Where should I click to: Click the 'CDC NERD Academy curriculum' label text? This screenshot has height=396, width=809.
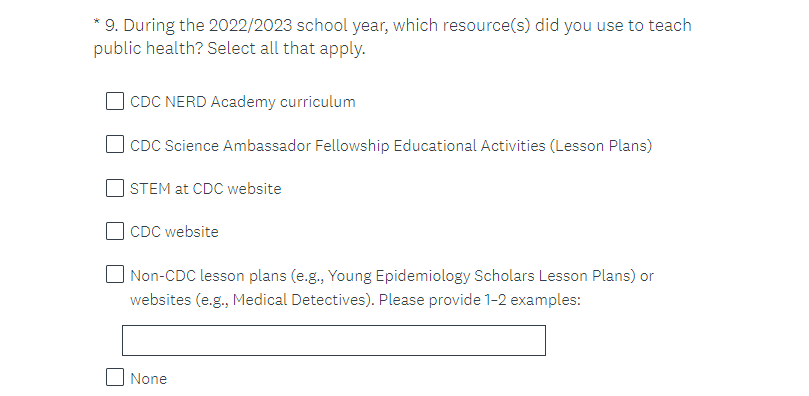click(242, 102)
